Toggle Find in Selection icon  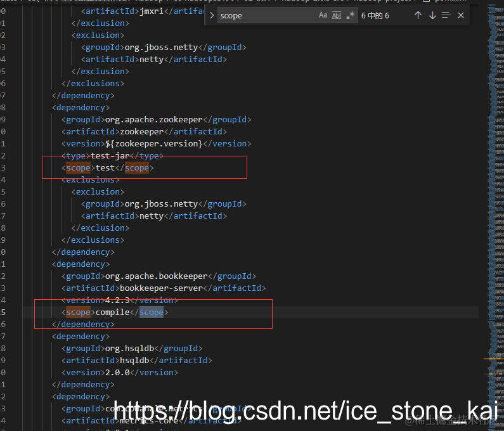[446, 15]
